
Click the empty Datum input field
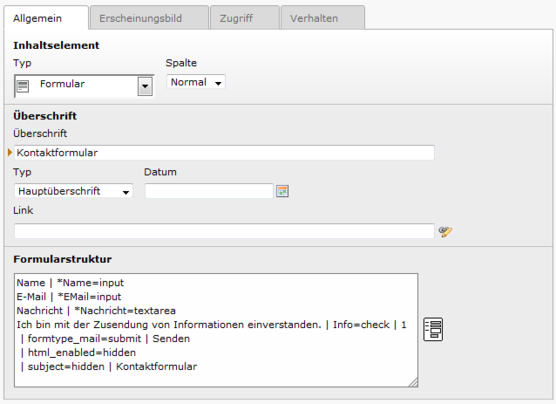[209, 191]
